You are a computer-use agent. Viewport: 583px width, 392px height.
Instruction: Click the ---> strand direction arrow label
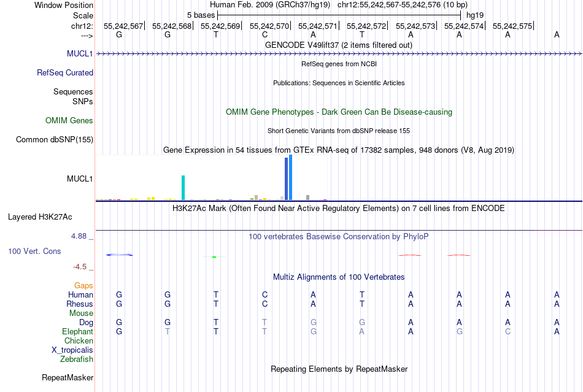tap(87, 36)
